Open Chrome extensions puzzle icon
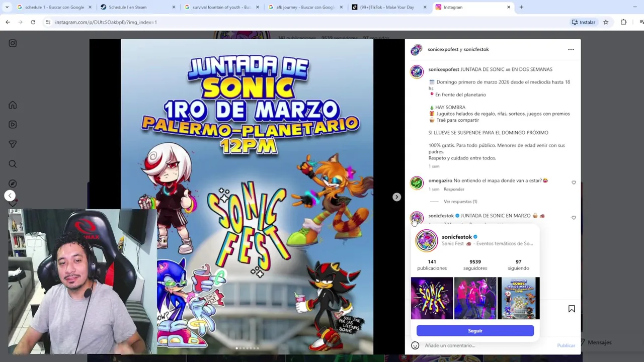Screen dimensions: 644x362 624,22
